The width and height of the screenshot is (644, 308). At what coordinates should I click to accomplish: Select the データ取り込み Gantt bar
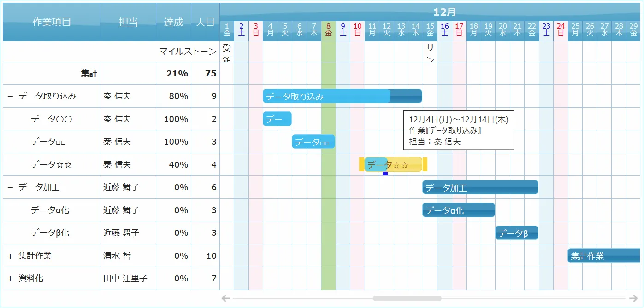(x=342, y=96)
